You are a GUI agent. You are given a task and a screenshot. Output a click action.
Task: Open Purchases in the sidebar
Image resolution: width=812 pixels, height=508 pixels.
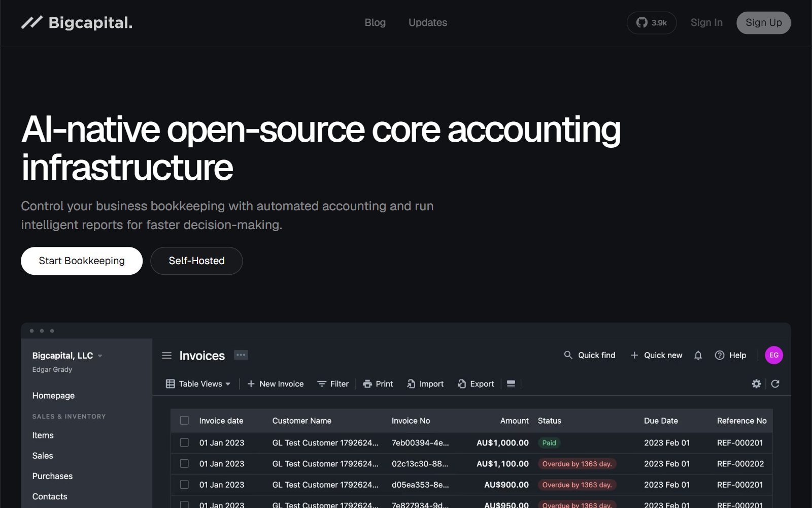52,476
